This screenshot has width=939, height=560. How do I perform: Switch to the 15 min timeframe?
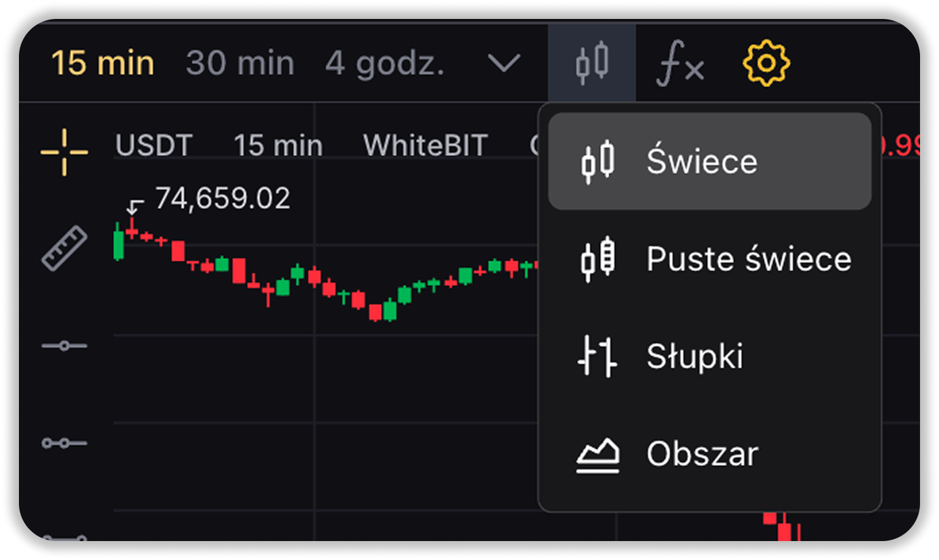(103, 64)
